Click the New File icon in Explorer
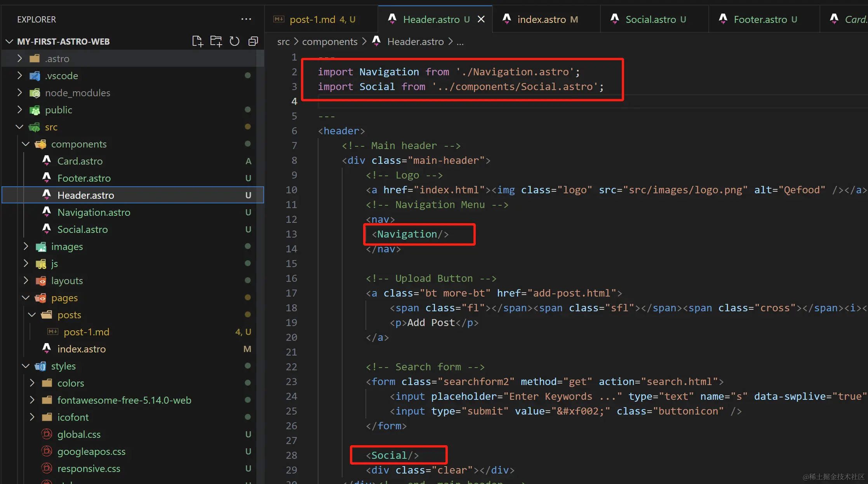The width and height of the screenshot is (868, 484). point(197,41)
